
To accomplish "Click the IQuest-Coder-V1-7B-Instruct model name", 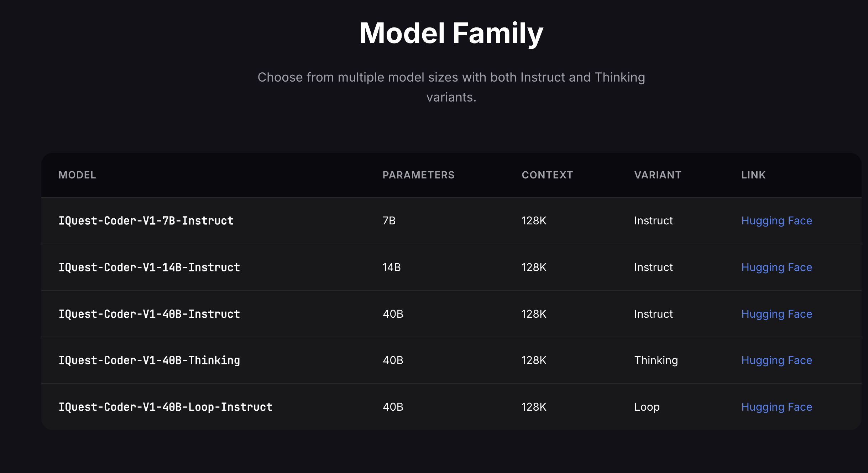I will [x=146, y=221].
